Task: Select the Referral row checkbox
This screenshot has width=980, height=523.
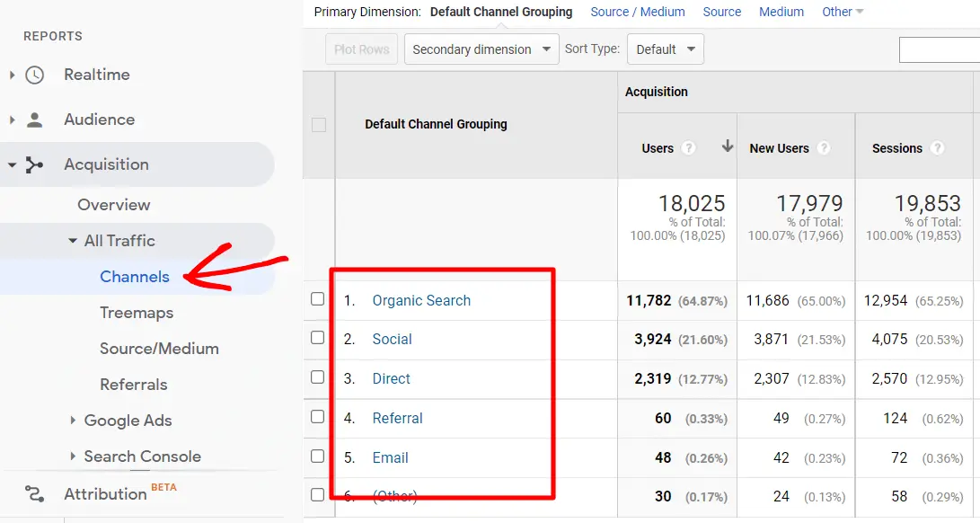Action: click(318, 417)
